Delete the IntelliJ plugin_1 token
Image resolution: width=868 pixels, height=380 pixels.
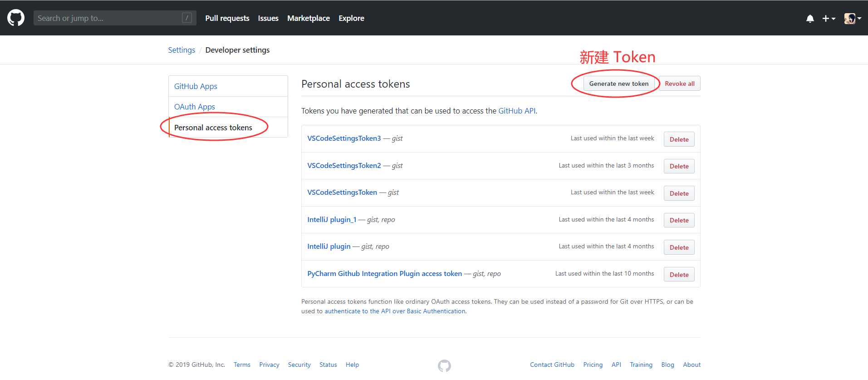[x=679, y=220]
